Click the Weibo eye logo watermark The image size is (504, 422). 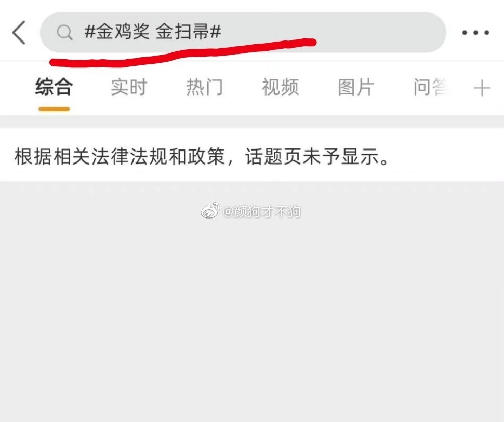[x=210, y=210]
